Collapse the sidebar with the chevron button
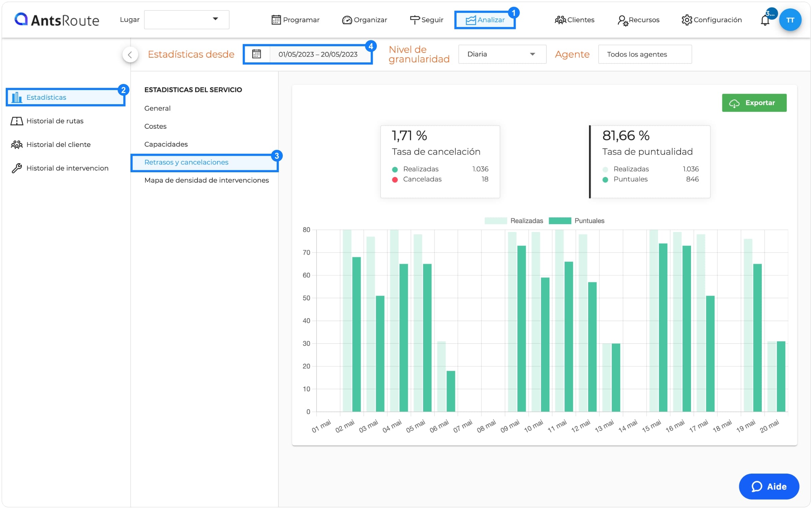The width and height of the screenshot is (812, 509). [130, 55]
